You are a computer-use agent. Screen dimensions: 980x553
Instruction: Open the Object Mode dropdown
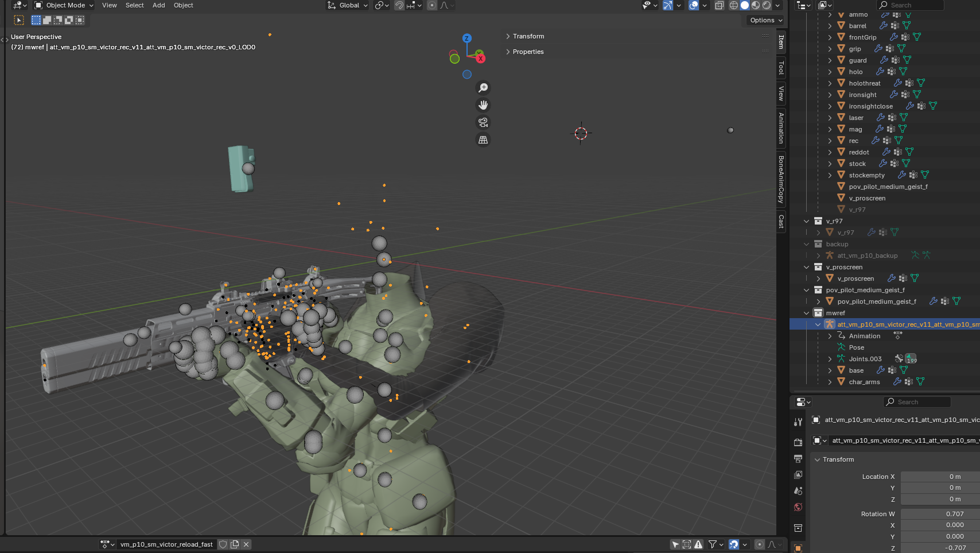point(64,5)
